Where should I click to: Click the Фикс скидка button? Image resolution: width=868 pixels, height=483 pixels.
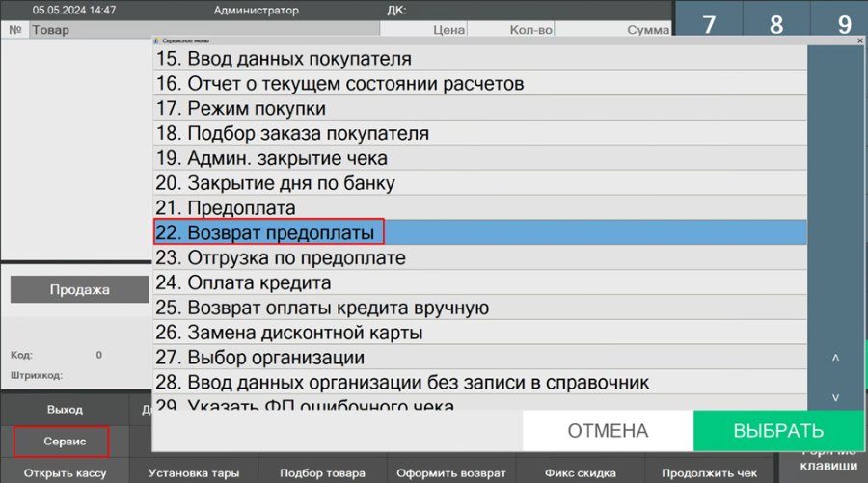pos(581,473)
